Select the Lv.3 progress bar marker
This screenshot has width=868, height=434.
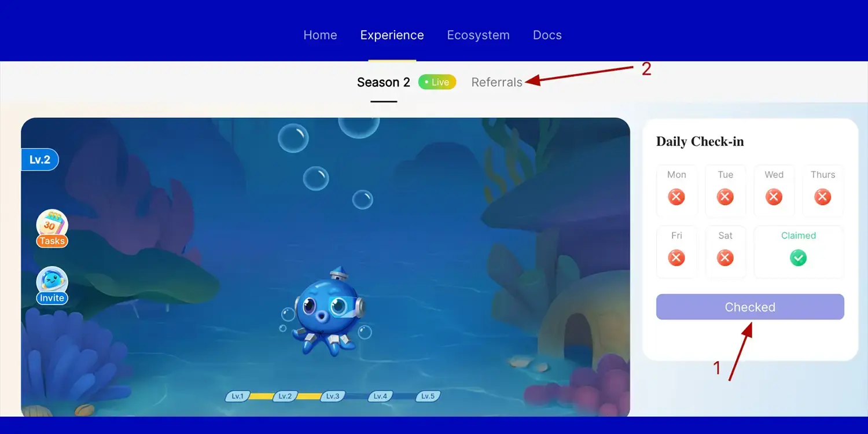[x=332, y=396]
